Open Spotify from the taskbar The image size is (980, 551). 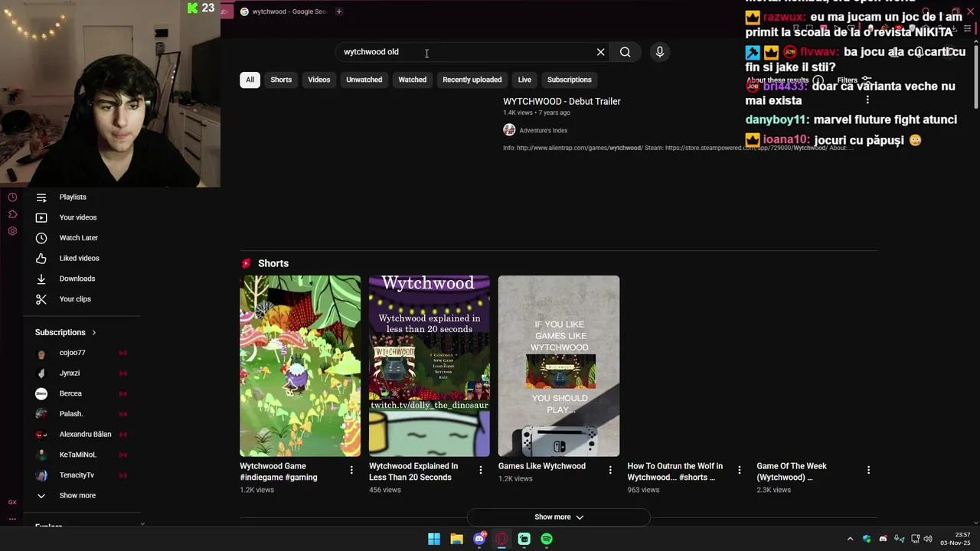click(547, 539)
